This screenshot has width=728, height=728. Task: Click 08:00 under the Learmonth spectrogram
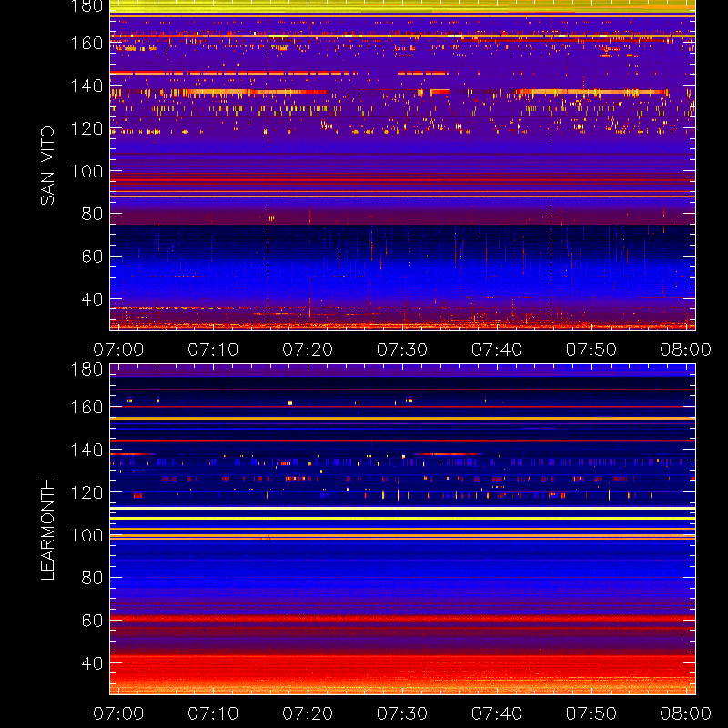click(686, 713)
